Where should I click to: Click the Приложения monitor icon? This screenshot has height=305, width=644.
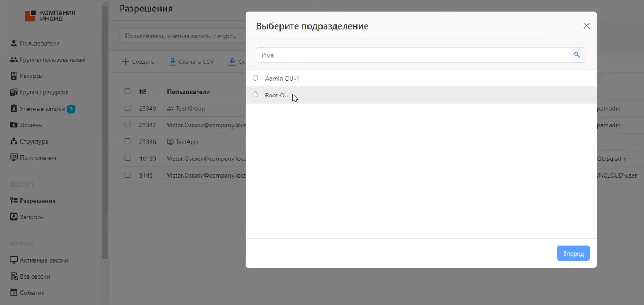pyautogui.click(x=14, y=158)
